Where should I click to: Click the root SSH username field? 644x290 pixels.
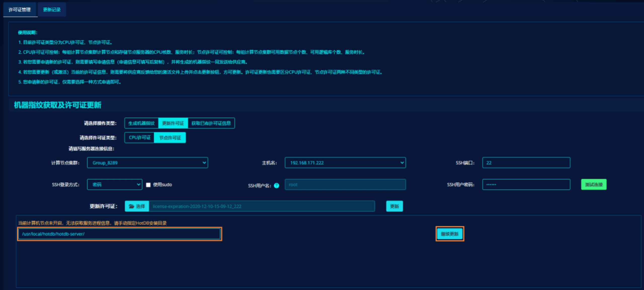345,184
